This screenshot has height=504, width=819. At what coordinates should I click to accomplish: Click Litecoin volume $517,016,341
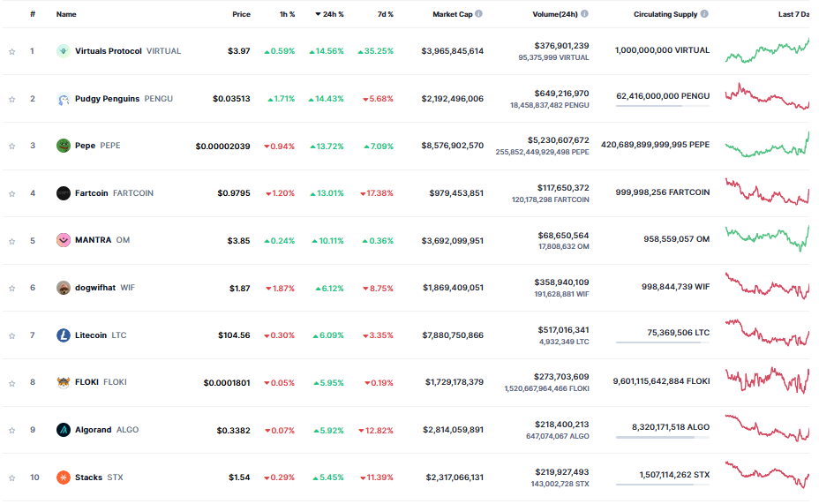[563, 330]
